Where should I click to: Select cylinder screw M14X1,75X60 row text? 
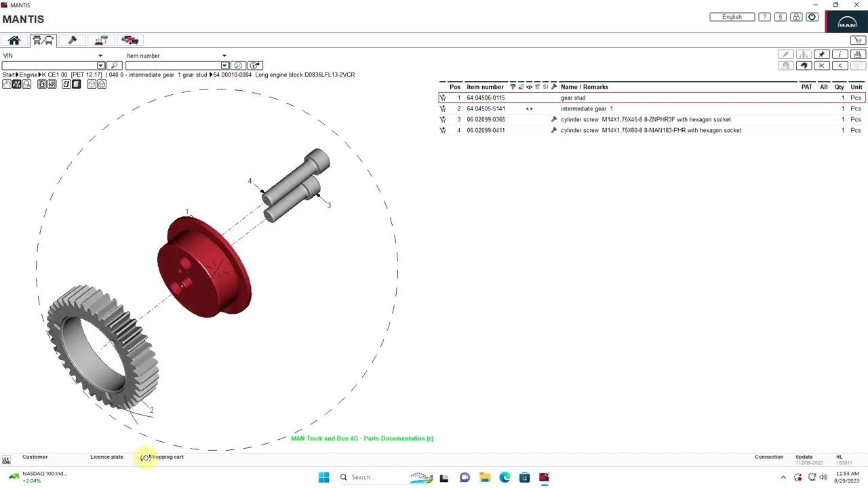click(651, 130)
